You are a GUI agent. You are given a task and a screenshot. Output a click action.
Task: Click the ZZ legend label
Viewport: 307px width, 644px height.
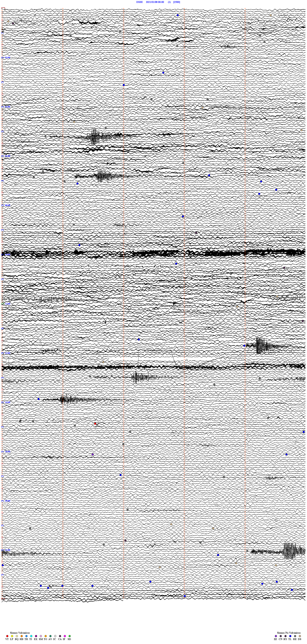coord(276,639)
